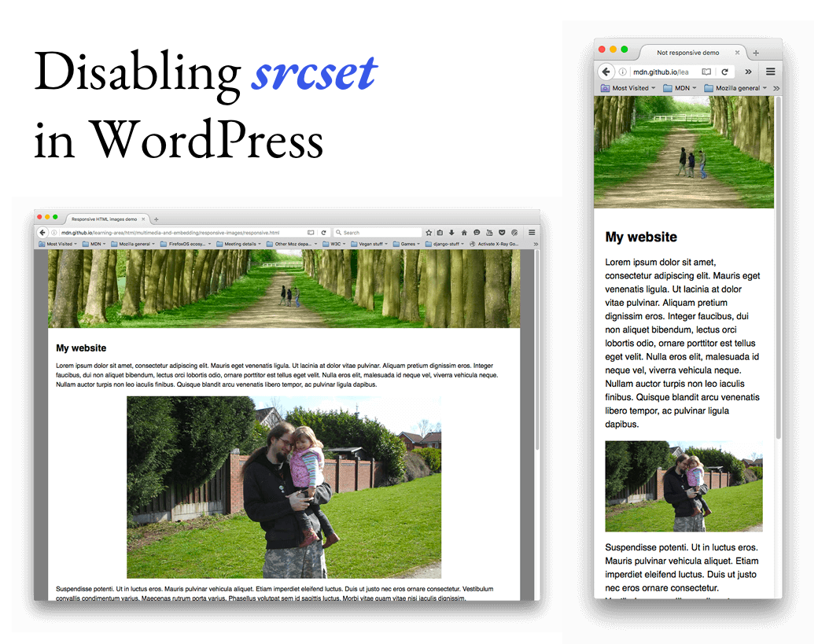
Task: Open a new tab next to Not responsive demo
Action: pos(756,53)
